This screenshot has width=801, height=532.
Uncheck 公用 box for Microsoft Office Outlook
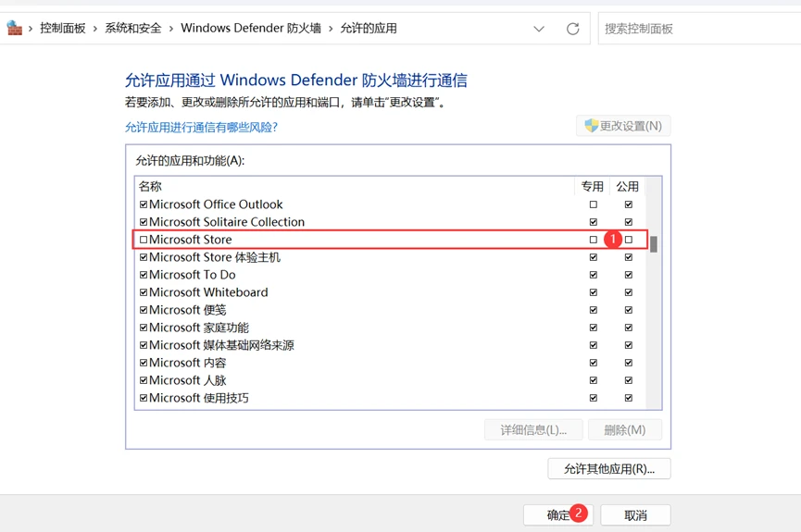point(629,204)
